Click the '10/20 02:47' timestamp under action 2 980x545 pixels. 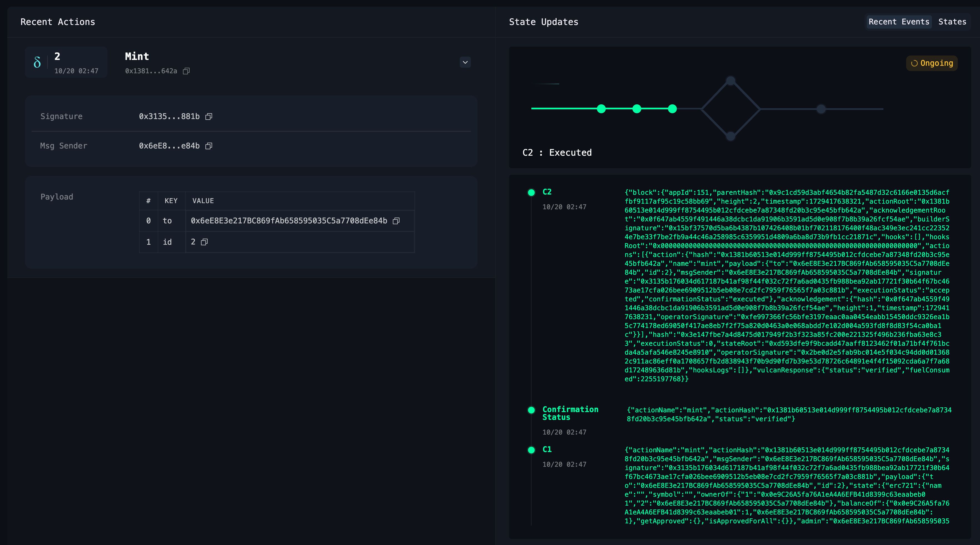(76, 71)
